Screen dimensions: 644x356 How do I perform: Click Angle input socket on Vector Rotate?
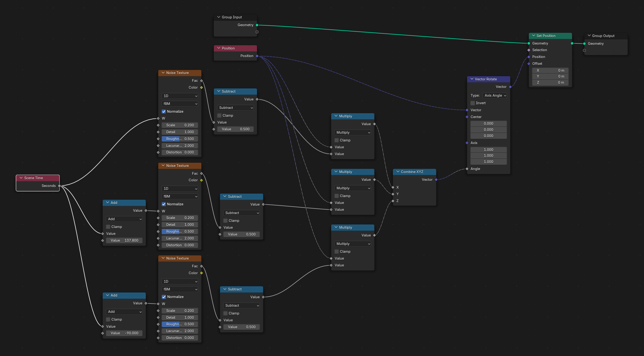[467, 169]
